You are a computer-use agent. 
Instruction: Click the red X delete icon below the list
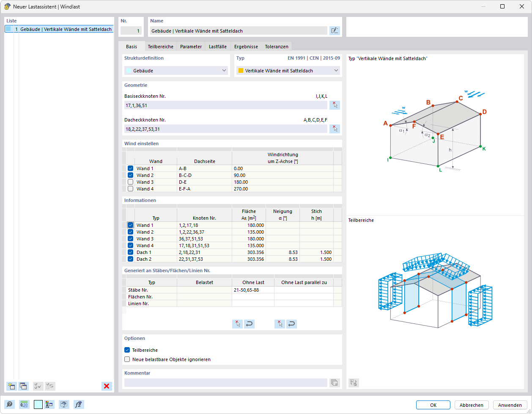[107, 386]
